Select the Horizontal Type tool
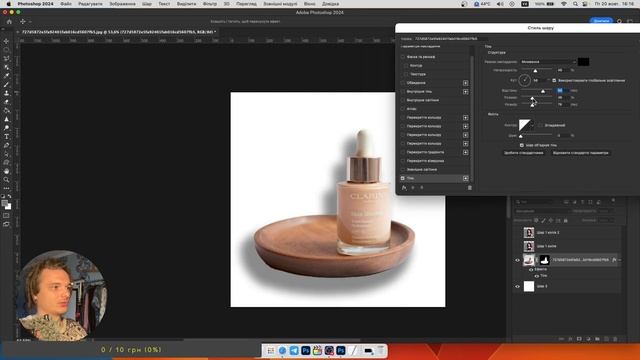This screenshot has height=360, width=640. tap(6, 137)
